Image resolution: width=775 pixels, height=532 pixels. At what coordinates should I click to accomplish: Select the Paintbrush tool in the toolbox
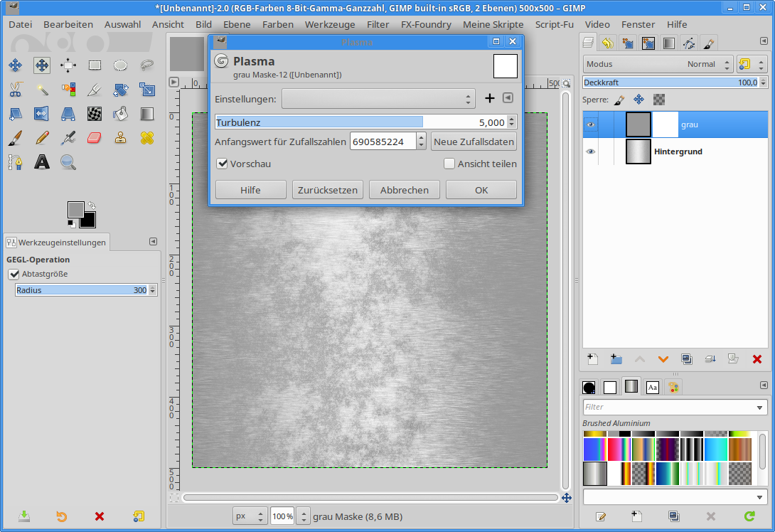pos(16,138)
